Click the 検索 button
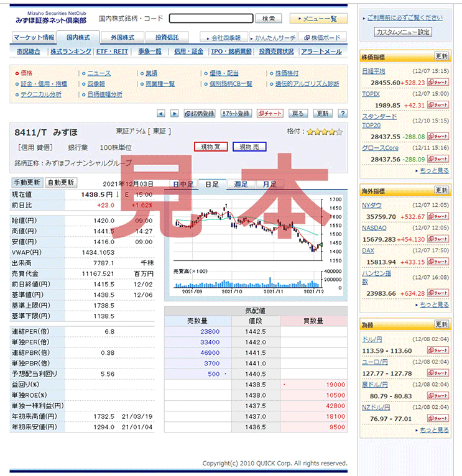This screenshot has height=476, width=462. (x=269, y=19)
